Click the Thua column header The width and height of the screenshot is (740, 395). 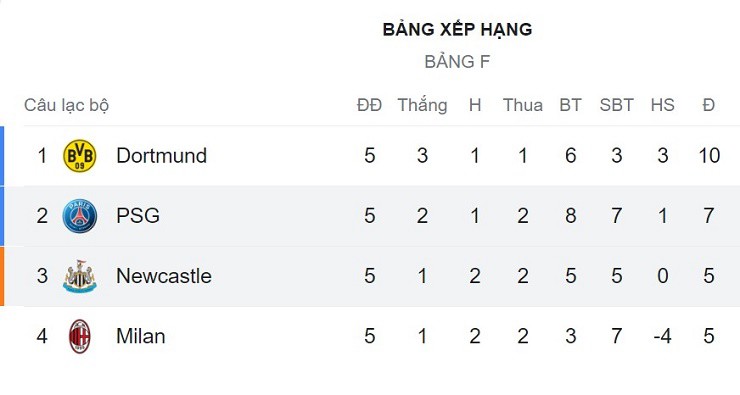[x=523, y=105]
